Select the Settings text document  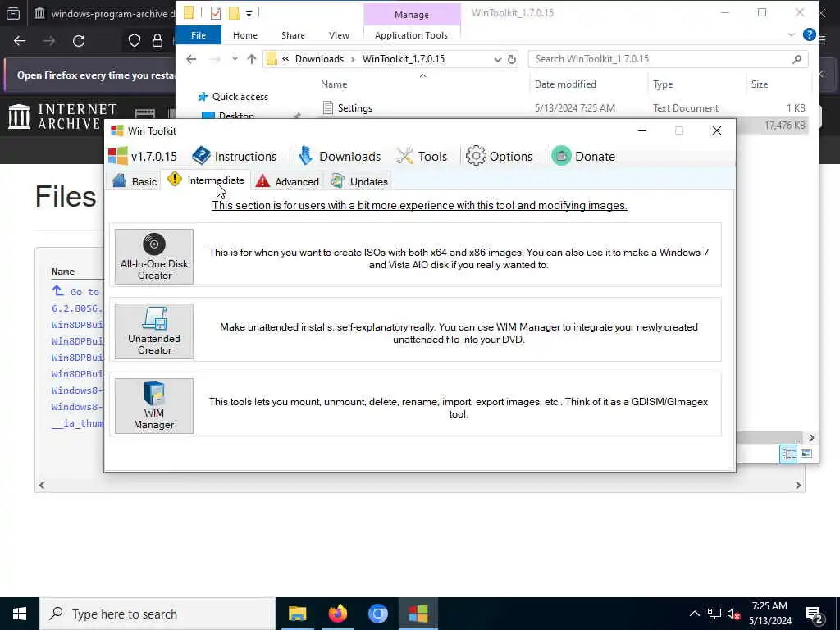354,108
